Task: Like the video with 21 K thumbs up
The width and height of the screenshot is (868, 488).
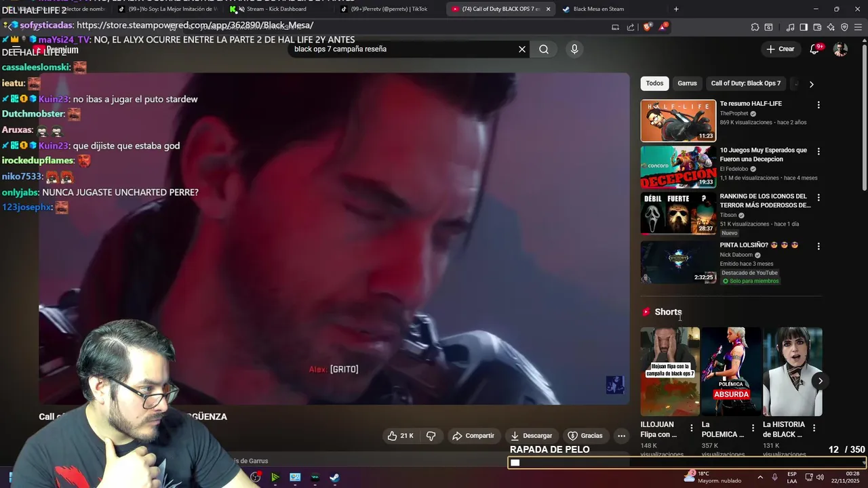Action: click(x=399, y=436)
